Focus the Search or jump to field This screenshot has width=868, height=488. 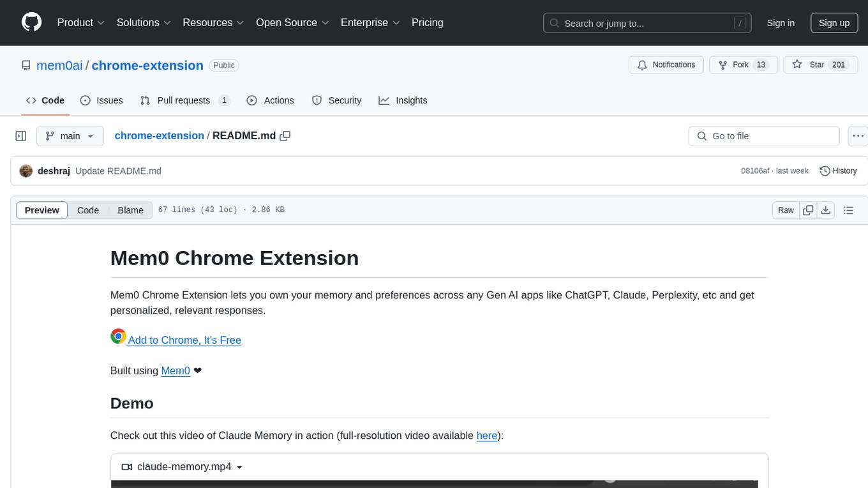point(648,23)
